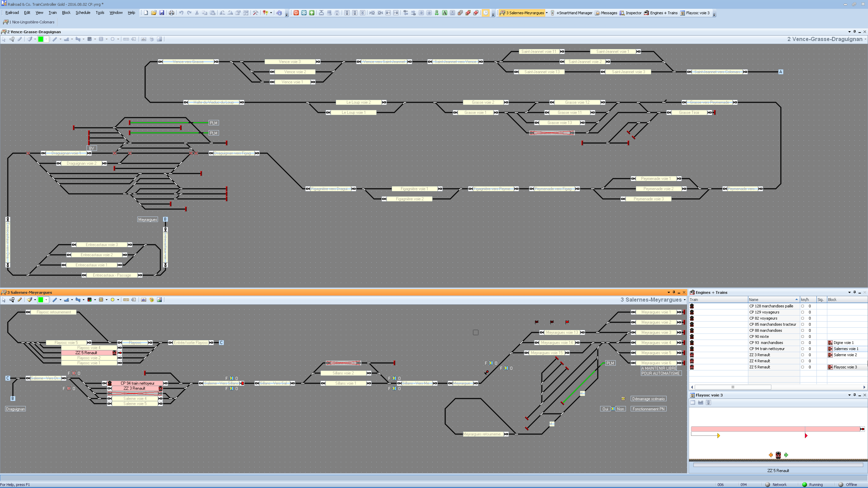Click the clock icon in toolbar

click(486, 13)
